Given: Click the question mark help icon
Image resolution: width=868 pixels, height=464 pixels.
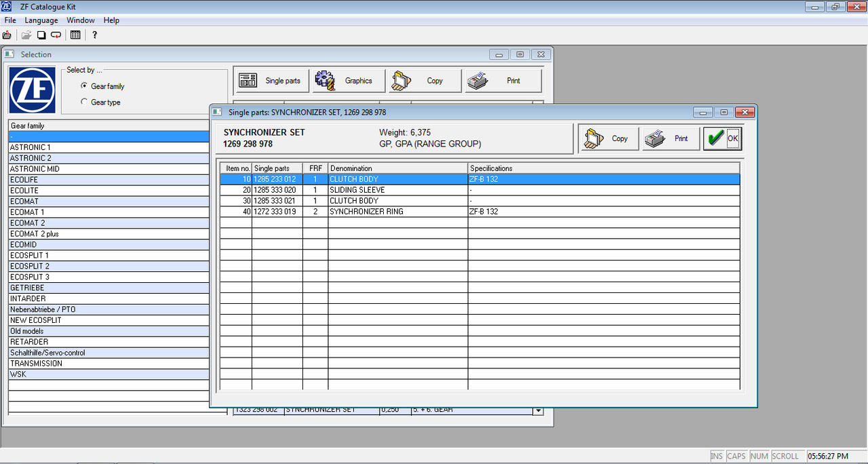Looking at the screenshot, I should [x=95, y=35].
